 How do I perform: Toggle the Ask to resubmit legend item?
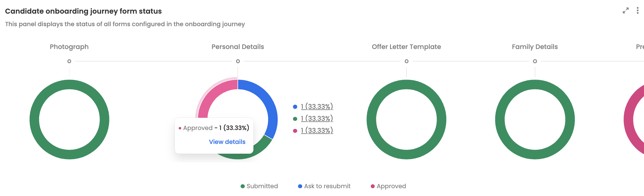(324, 186)
